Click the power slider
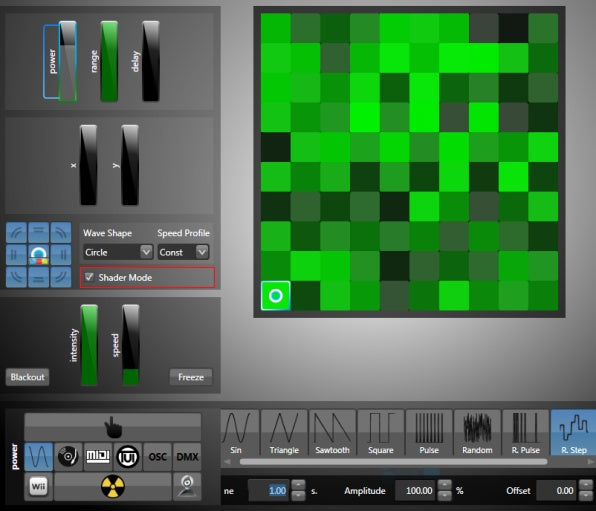The image size is (596, 511). tap(68, 62)
